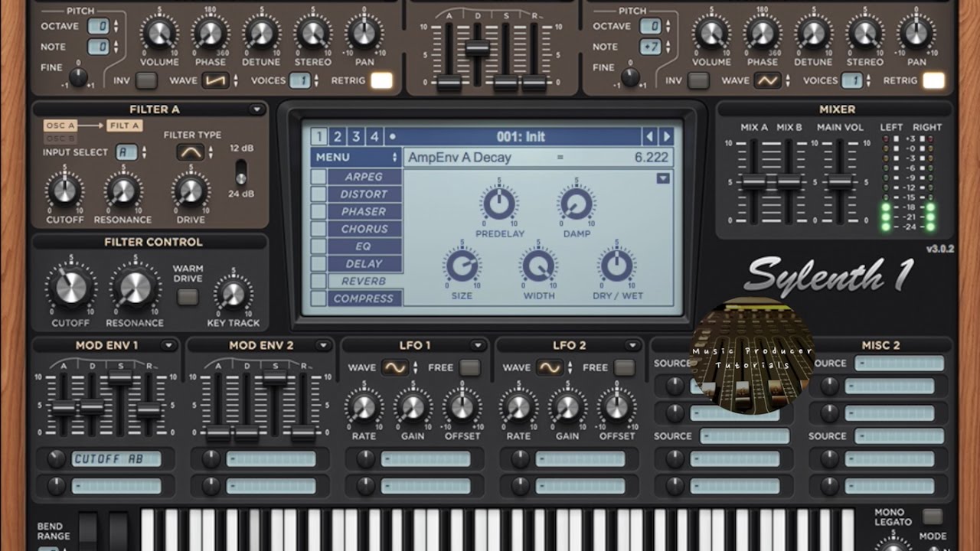The image size is (980, 551).
Task: Select part tab 3
Action: [x=356, y=137]
